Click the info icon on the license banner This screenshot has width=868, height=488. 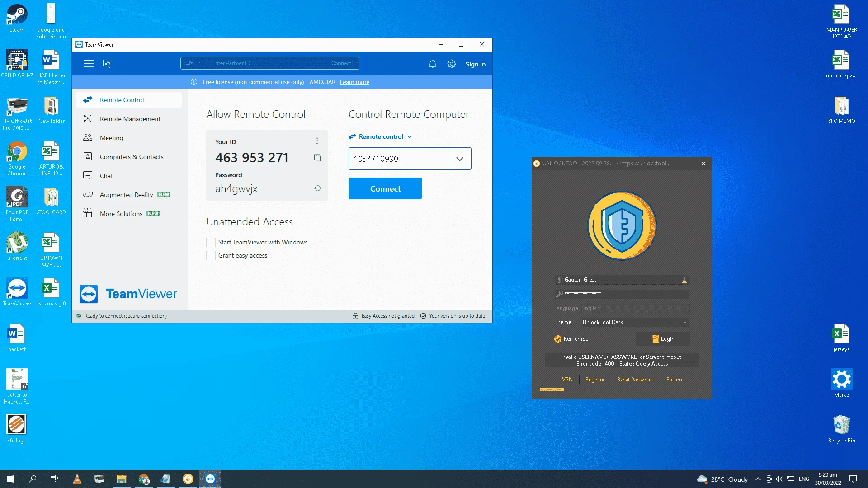pos(194,82)
